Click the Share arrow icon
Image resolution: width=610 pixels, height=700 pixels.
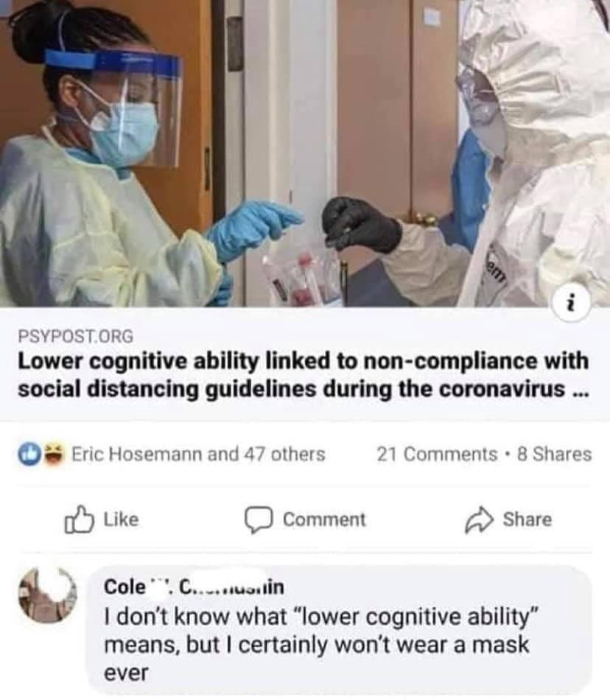tap(480, 520)
